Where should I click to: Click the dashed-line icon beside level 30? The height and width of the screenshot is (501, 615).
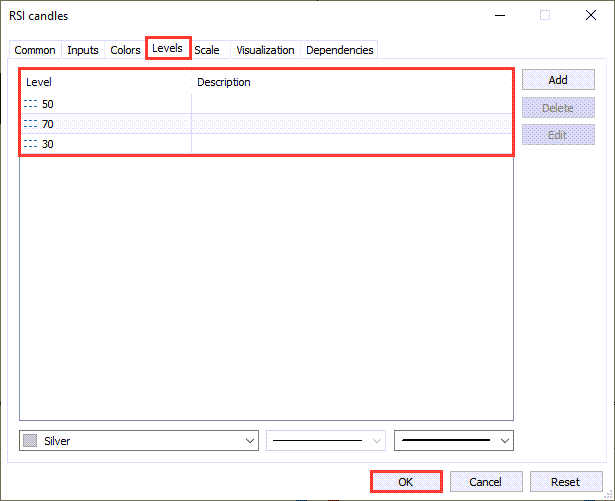click(31, 144)
